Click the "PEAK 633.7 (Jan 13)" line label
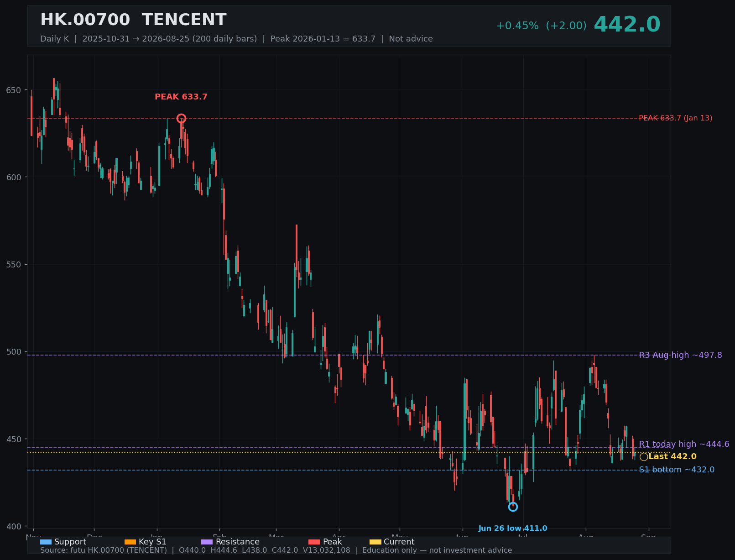This screenshot has width=735, height=560. pos(675,118)
